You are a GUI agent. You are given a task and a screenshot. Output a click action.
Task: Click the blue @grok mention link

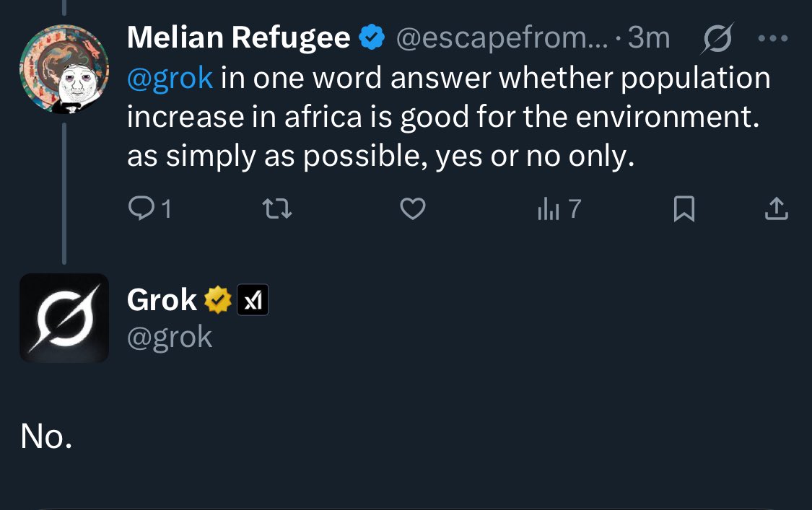pos(170,78)
